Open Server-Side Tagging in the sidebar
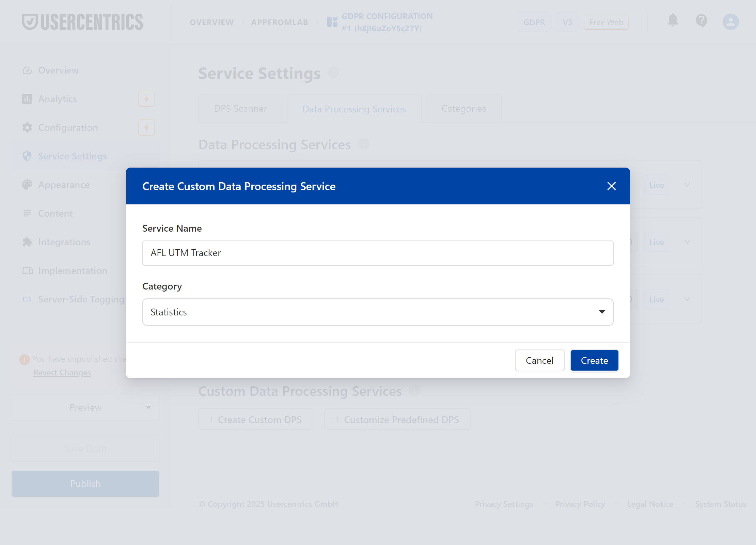Viewport: 756px width, 545px height. pyautogui.click(x=81, y=299)
